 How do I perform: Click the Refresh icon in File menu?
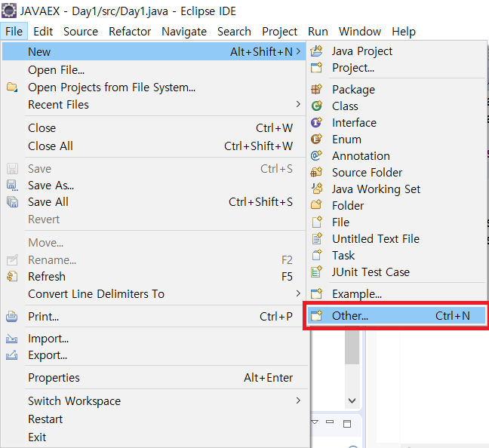(12, 276)
